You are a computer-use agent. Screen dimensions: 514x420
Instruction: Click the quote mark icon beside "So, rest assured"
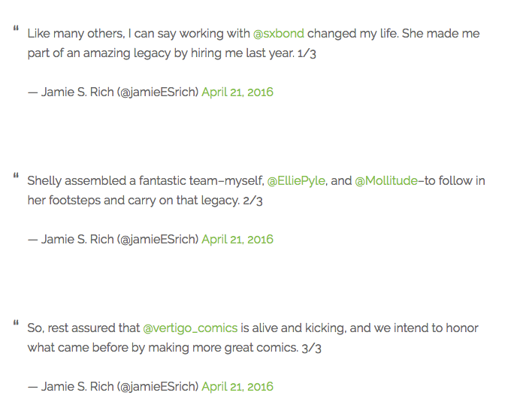pos(16,323)
